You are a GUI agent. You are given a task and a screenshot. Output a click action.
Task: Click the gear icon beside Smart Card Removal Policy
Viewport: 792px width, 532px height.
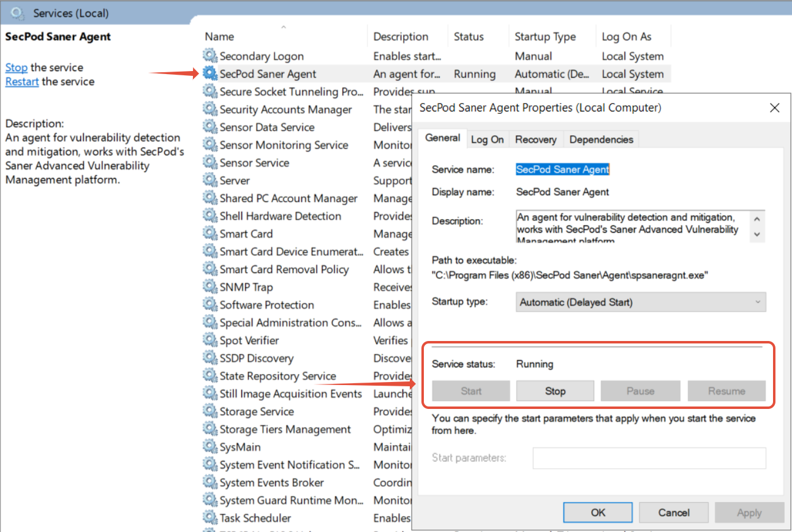pos(210,269)
